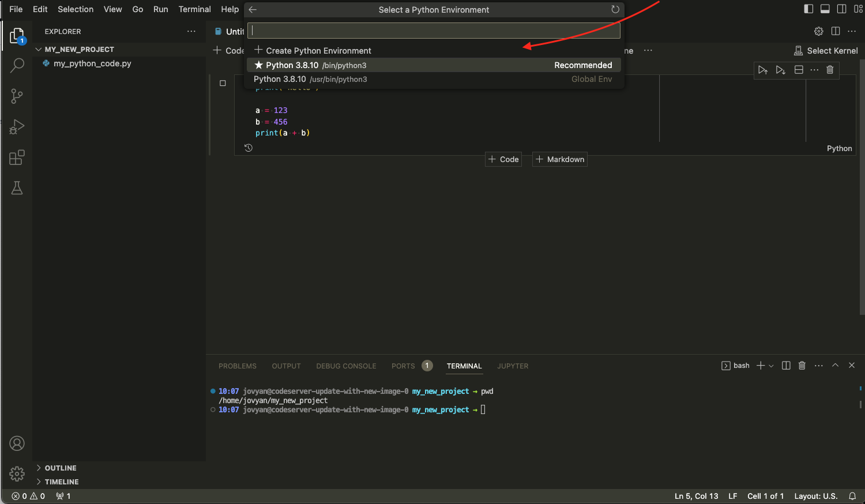Run current cell and cells below
The width and height of the screenshot is (865, 504).
pos(781,70)
